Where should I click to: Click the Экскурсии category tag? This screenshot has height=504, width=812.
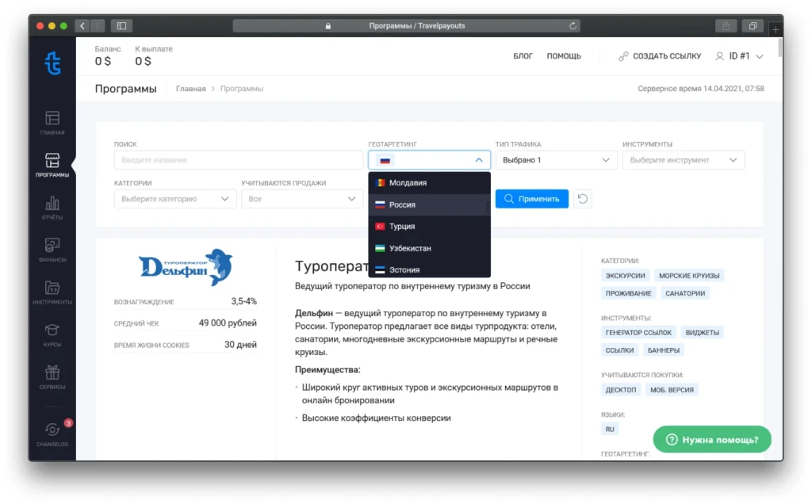click(x=625, y=276)
